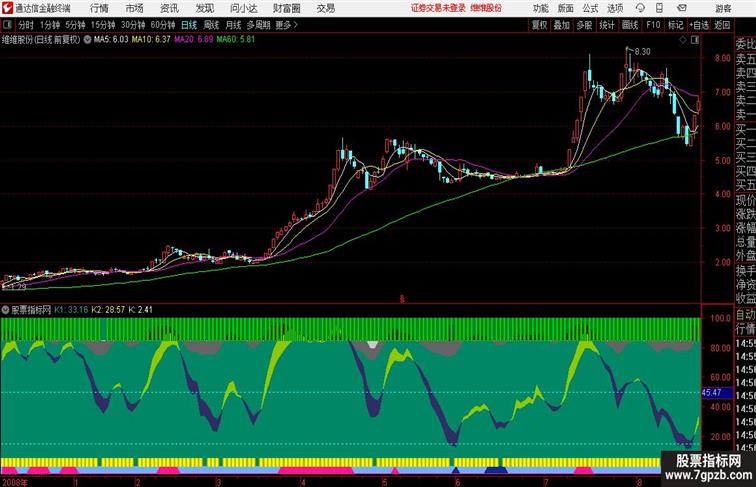Click the mobile phone icon

(659, 8)
